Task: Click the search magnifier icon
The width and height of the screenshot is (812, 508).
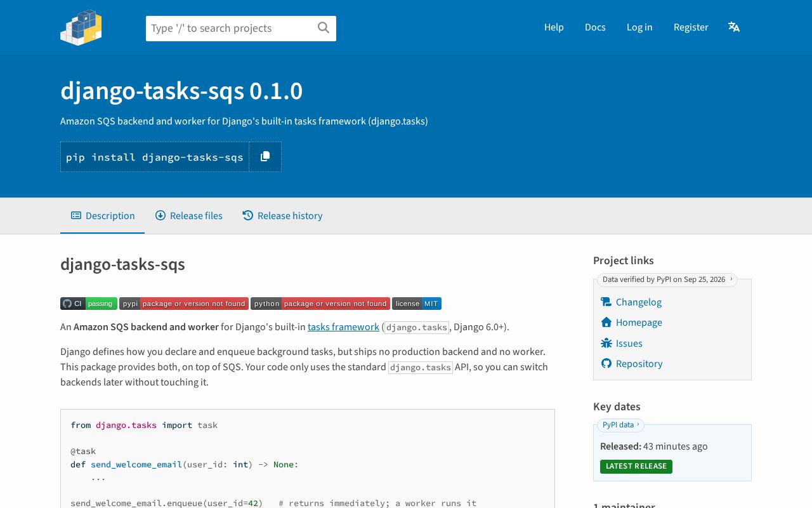Action: [324, 27]
